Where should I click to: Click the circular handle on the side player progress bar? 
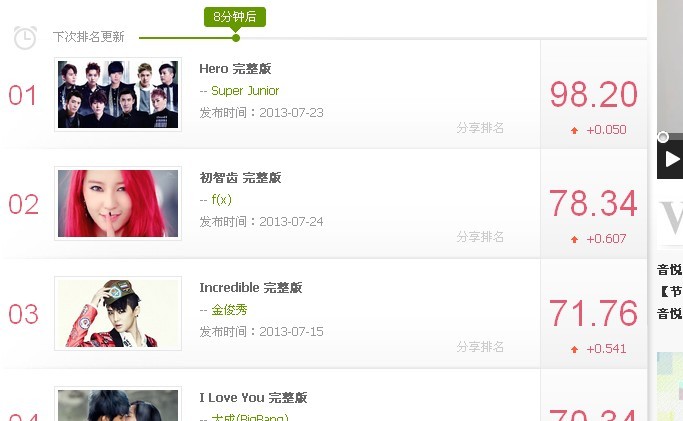[x=663, y=138]
